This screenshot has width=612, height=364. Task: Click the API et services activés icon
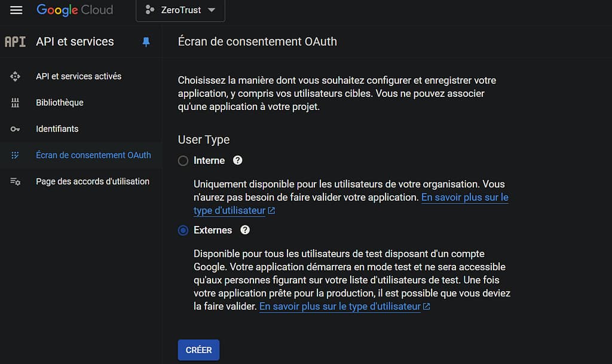pos(16,77)
